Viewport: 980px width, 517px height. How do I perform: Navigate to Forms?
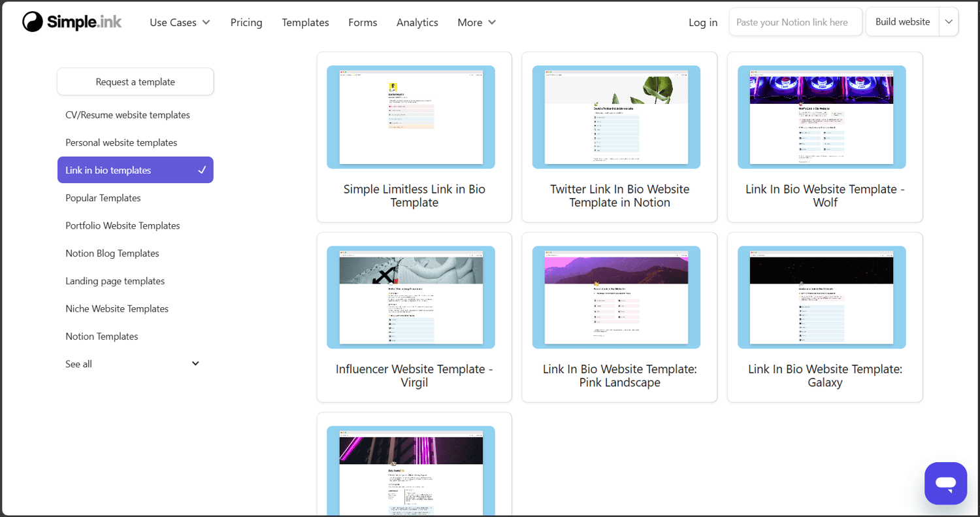(x=363, y=22)
